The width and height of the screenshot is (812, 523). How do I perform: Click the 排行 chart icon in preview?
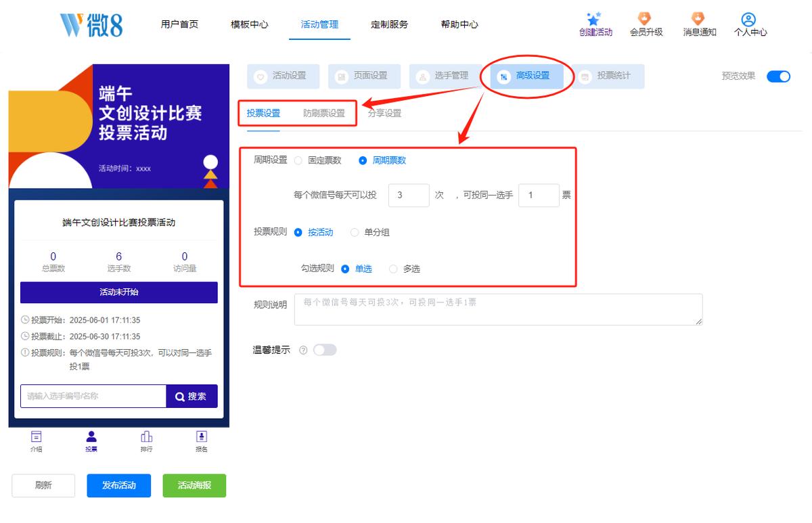[146, 436]
